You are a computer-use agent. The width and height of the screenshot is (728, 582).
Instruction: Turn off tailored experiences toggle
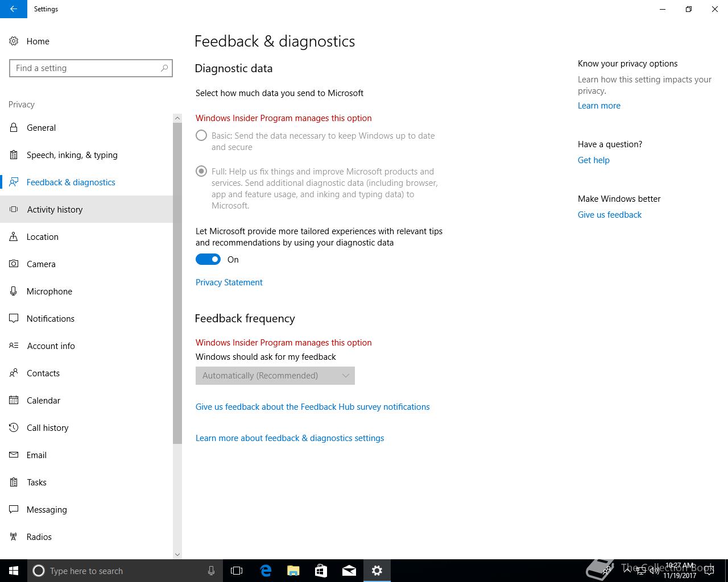tap(208, 259)
